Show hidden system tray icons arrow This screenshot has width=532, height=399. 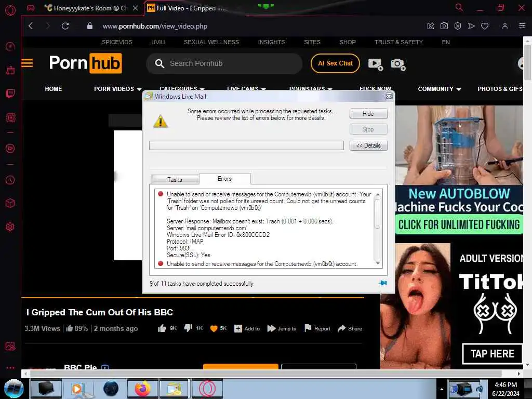(442, 389)
